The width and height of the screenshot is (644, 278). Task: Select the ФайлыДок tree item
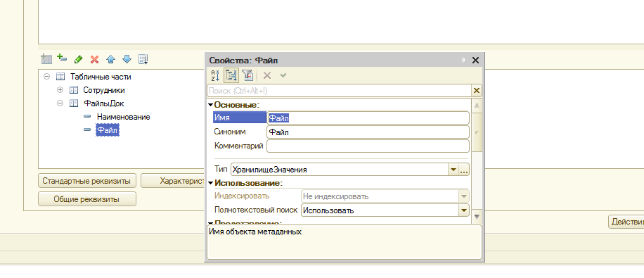pos(103,103)
